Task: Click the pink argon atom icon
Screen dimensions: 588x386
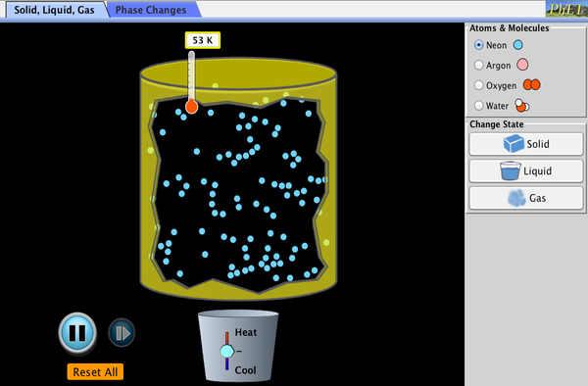Action: pos(522,65)
